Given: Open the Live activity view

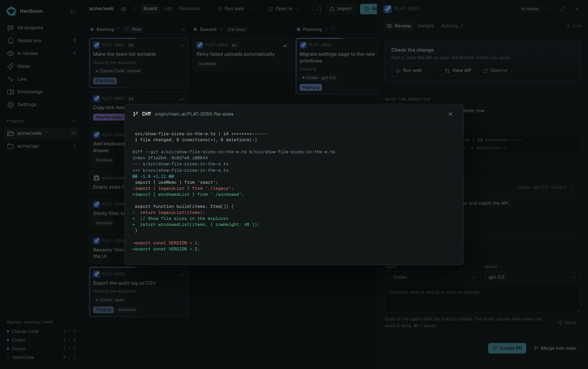Looking at the screenshot, I should pyautogui.click(x=41, y=79).
